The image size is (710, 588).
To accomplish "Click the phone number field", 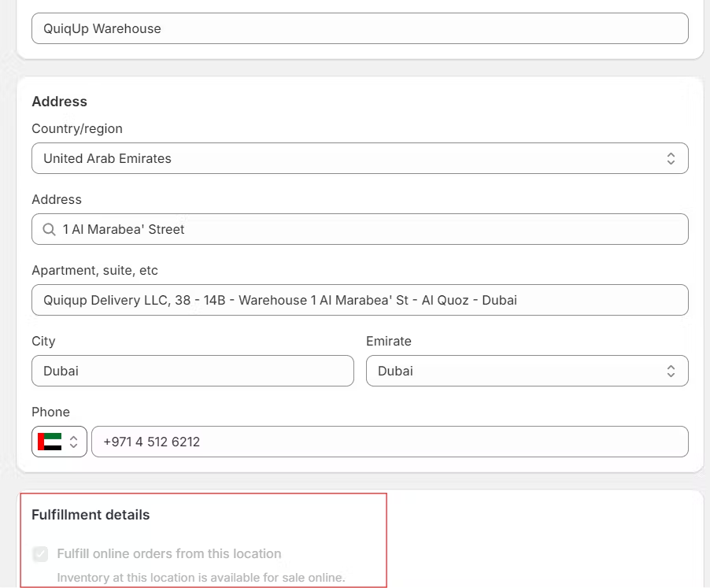I will tap(390, 442).
